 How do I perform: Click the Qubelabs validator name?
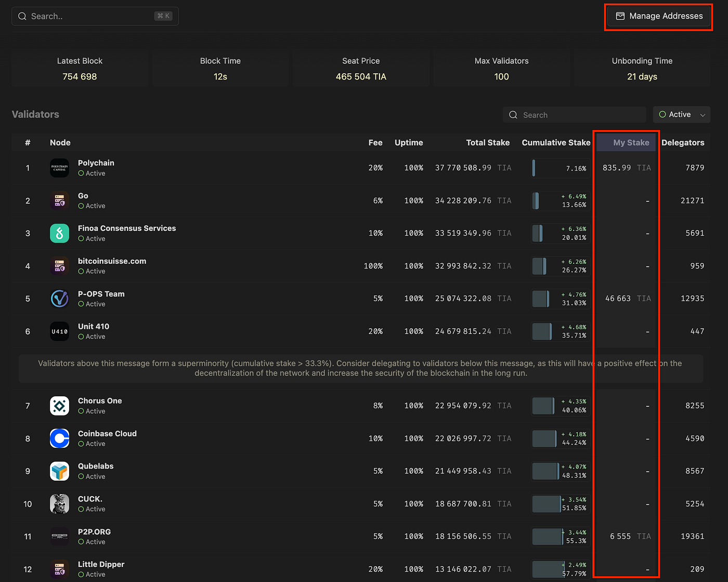(x=96, y=467)
